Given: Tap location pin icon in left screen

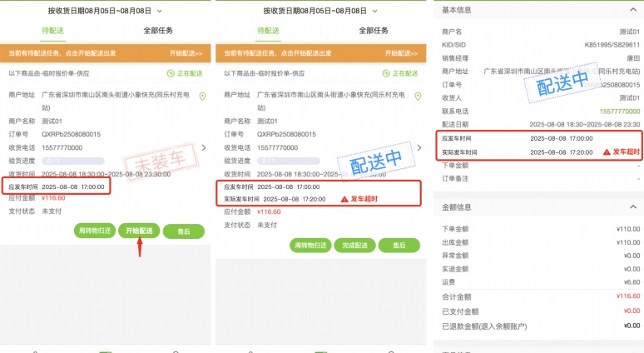Looking at the screenshot, I should click(x=202, y=97).
